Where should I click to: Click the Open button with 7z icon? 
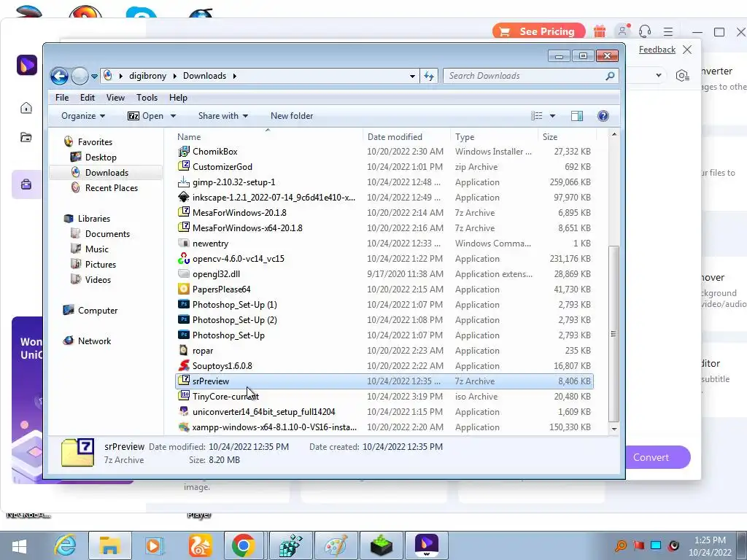point(145,116)
